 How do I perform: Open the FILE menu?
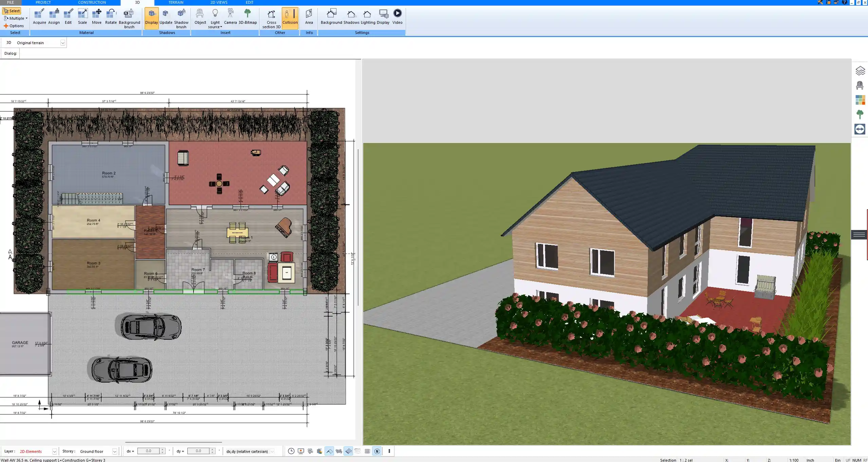[x=10, y=2]
